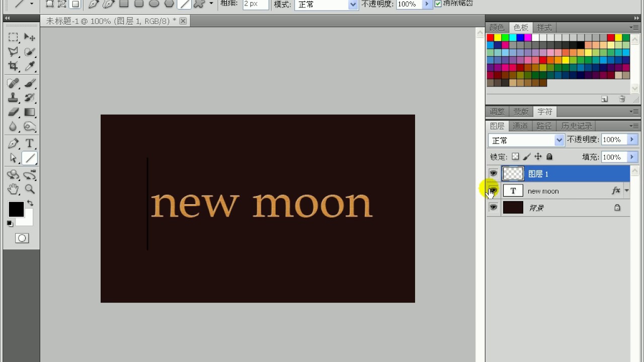
Task: Select Paths mode in options bar
Action: pyautogui.click(x=62, y=4)
